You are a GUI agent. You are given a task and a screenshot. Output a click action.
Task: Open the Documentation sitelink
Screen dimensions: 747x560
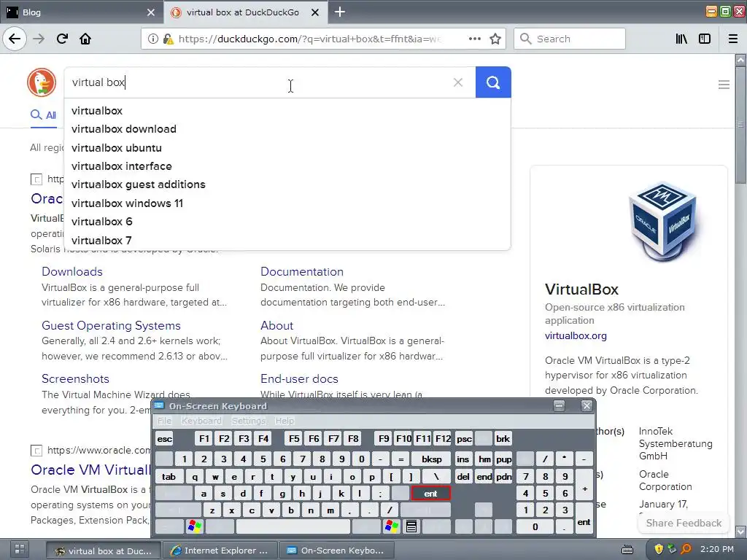pos(301,271)
